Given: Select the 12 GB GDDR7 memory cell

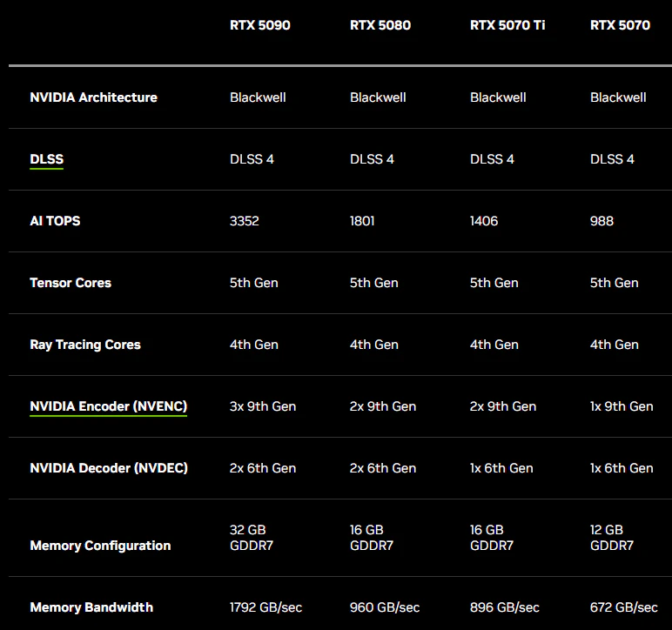Looking at the screenshot, I should coord(612,538).
